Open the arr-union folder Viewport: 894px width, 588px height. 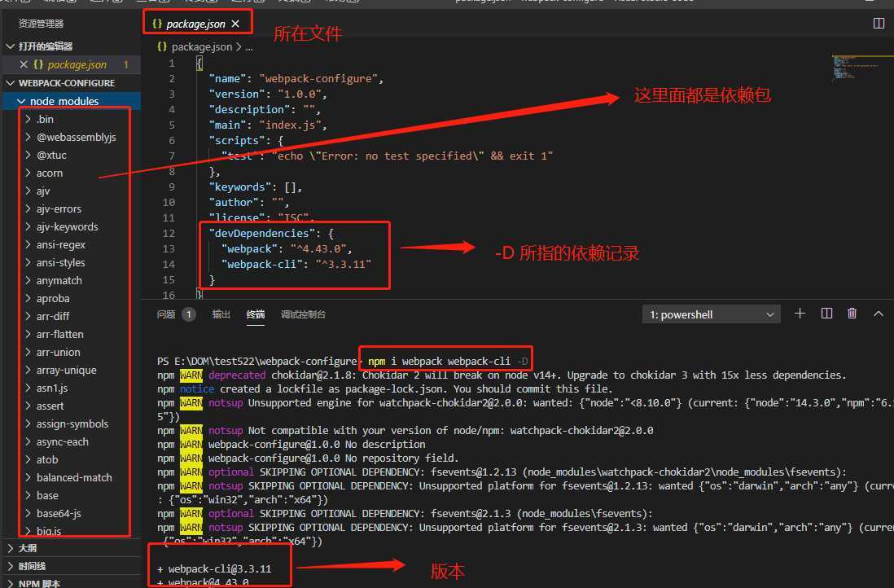(x=58, y=352)
